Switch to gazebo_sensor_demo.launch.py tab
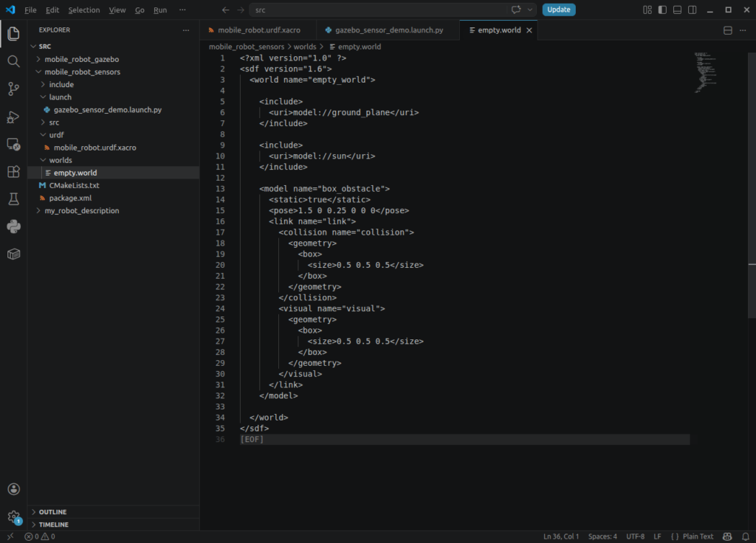The image size is (756, 543). (x=388, y=30)
